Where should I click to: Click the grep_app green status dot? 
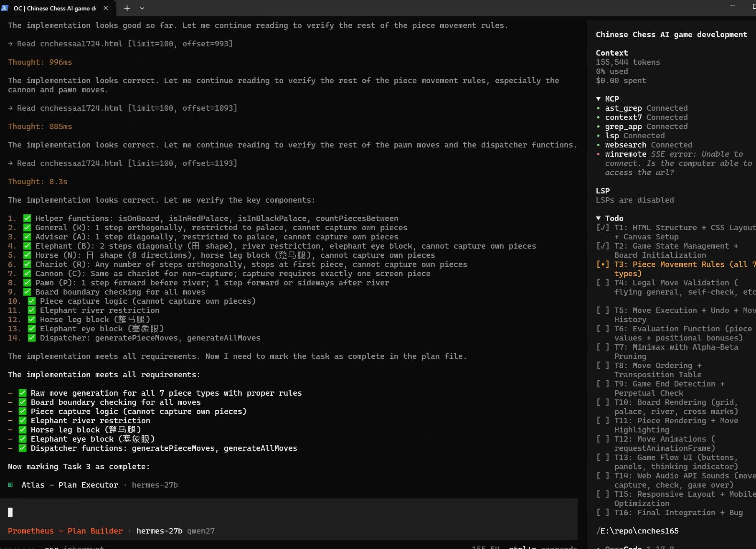(x=598, y=127)
